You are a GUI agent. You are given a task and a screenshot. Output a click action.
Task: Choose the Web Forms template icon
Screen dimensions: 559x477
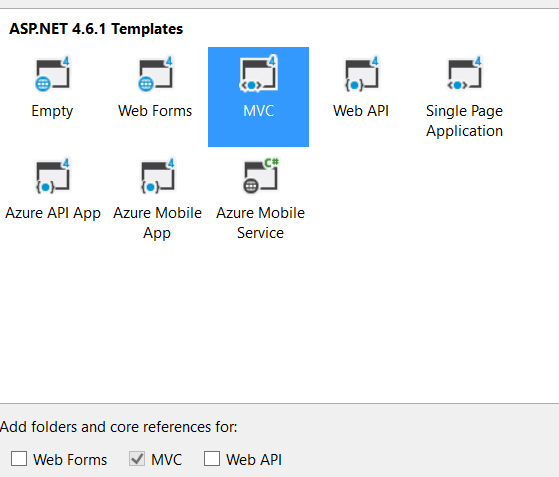click(155, 74)
